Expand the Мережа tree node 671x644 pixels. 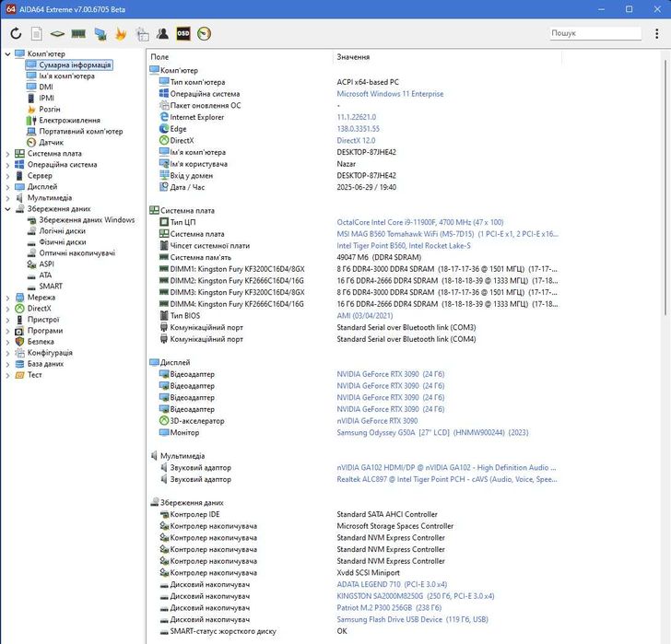point(7,298)
